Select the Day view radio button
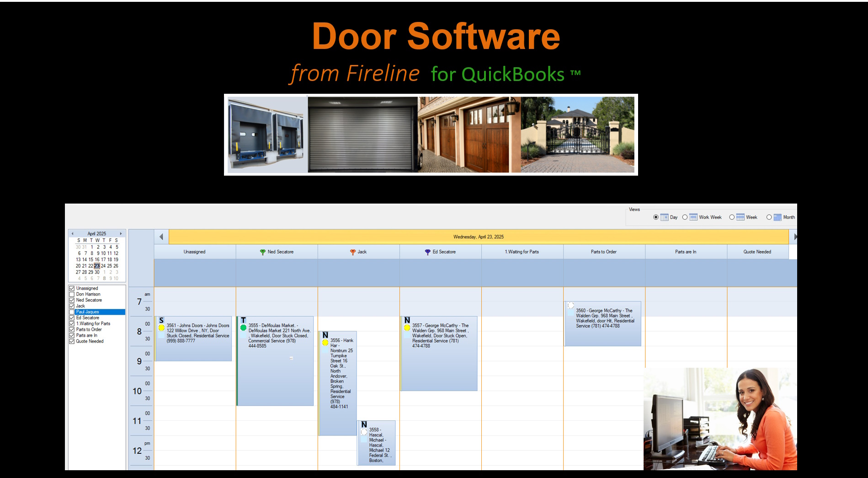 (656, 217)
